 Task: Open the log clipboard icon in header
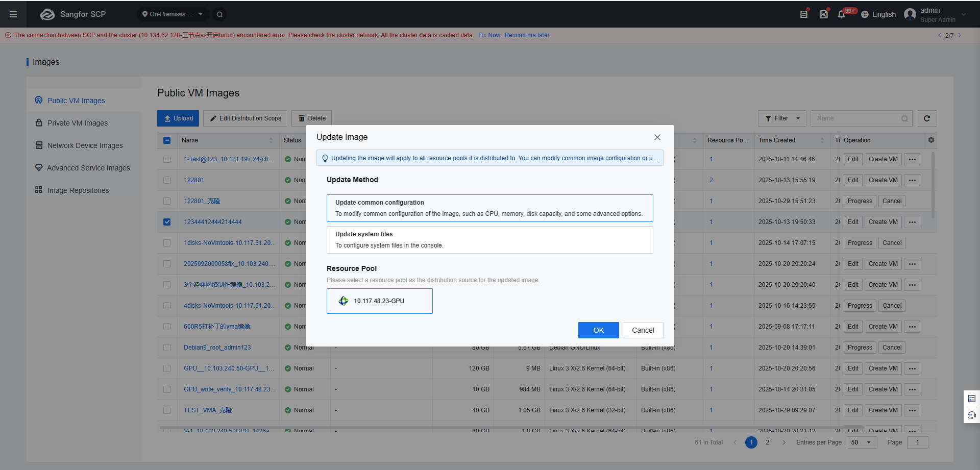tap(824, 14)
